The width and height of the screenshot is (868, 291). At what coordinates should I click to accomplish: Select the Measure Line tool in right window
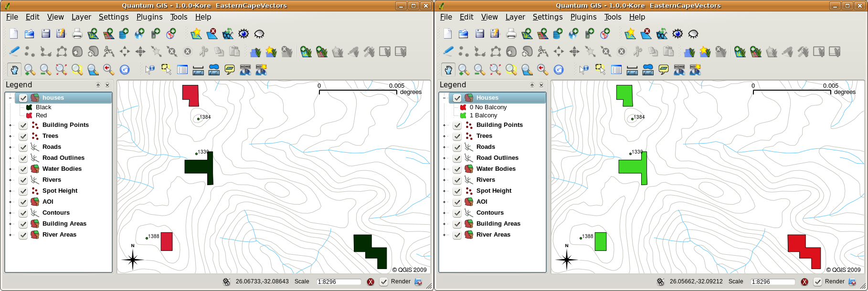(x=632, y=70)
